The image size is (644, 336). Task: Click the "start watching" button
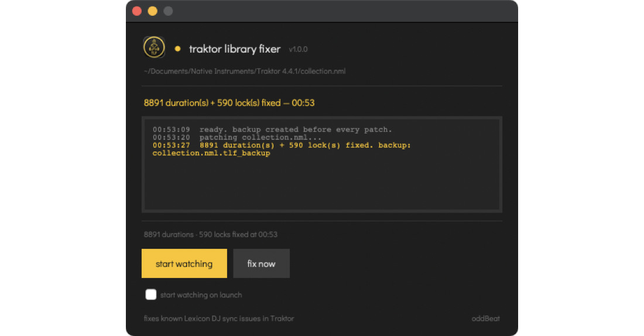coord(184,263)
